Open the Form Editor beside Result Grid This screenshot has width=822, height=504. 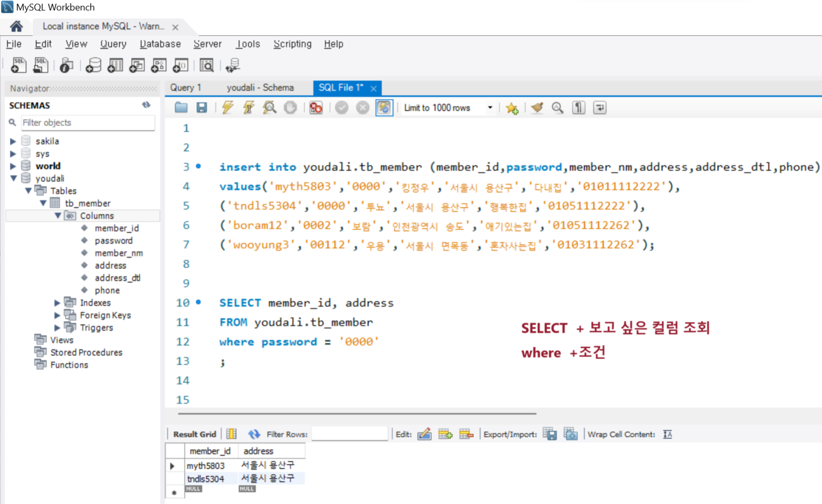point(232,434)
